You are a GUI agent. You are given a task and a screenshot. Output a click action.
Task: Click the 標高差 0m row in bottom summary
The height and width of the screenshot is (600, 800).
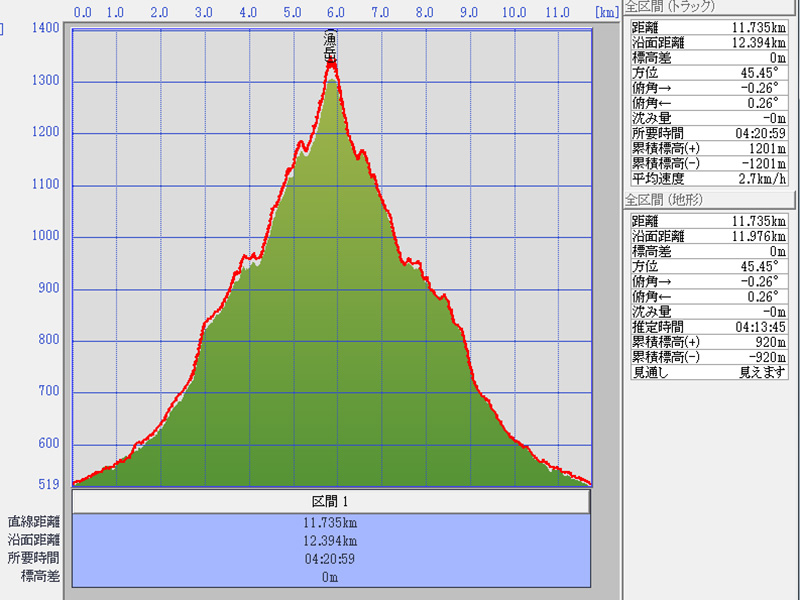pyautogui.click(x=331, y=576)
